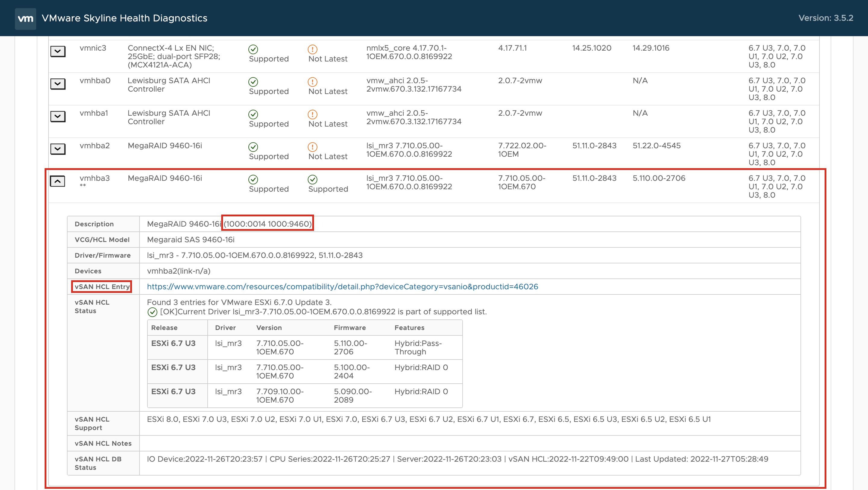Collapse the vmhba3 row details
Screen dimensions: 868x490
58,181
